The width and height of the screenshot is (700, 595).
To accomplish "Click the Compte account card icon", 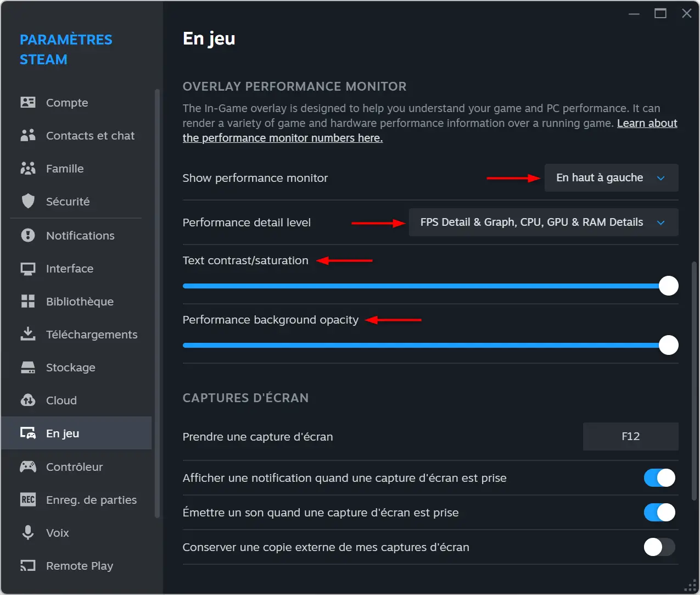I will click(28, 102).
